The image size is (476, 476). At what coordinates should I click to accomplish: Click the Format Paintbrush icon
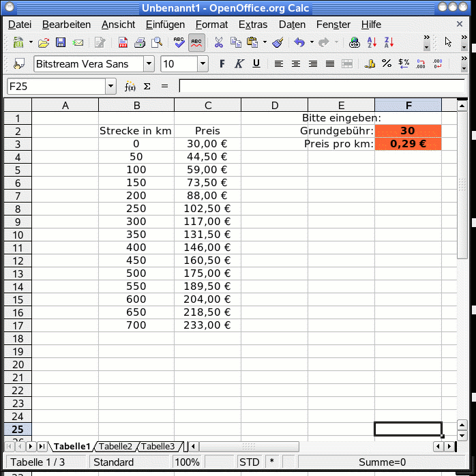pos(278,42)
